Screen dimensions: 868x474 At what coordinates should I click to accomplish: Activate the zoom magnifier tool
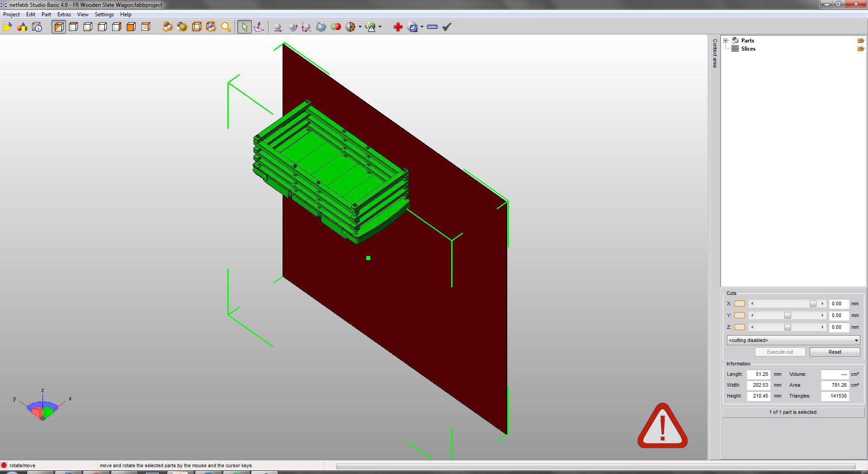click(x=226, y=27)
